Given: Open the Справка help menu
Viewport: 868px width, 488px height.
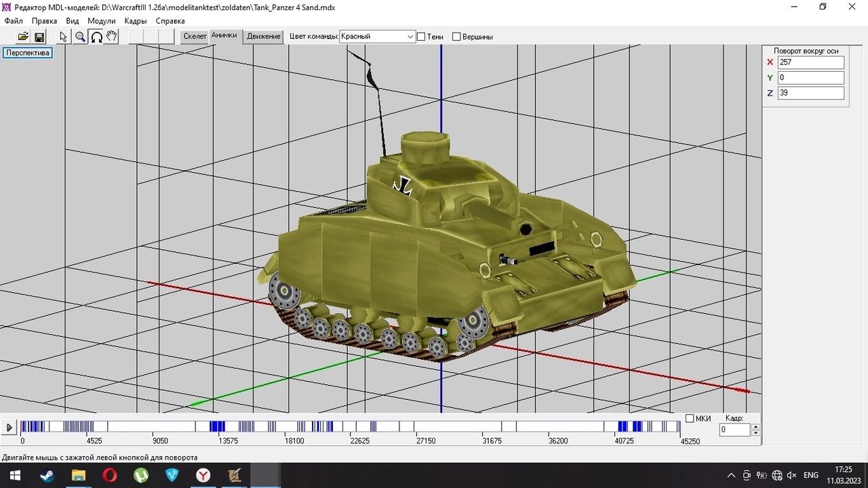Looking at the screenshot, I should tap(170, 21).
